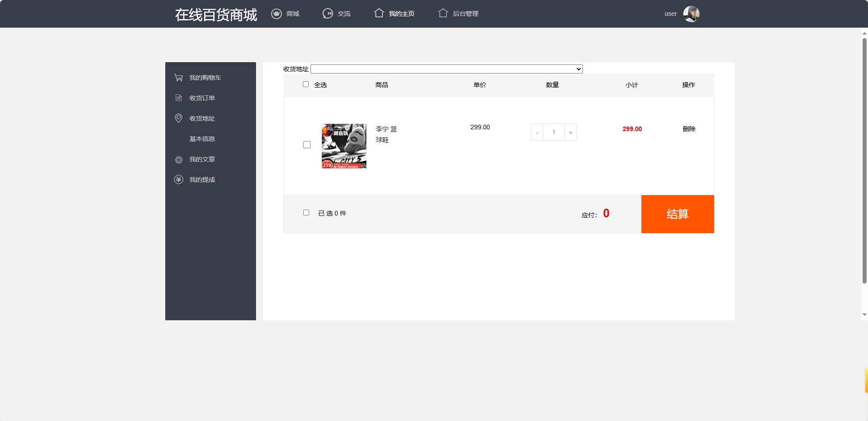Viewport: 868px width, 421px height.
Task: Select the 收货地址 location pin icon
Action: 178,118
